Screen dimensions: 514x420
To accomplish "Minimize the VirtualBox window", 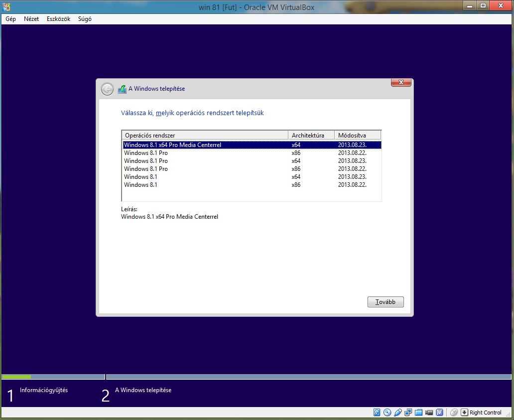I will click(470, 5).
